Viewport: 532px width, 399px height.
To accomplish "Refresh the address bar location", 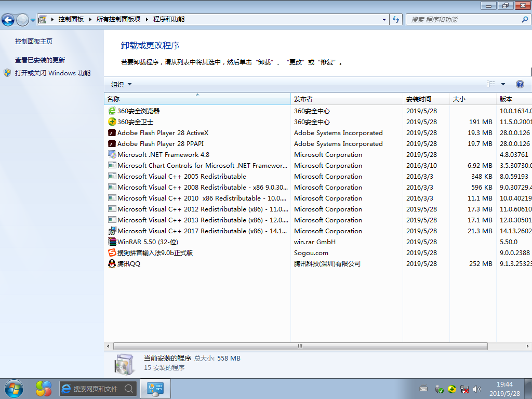I will (x=396, y=19).
